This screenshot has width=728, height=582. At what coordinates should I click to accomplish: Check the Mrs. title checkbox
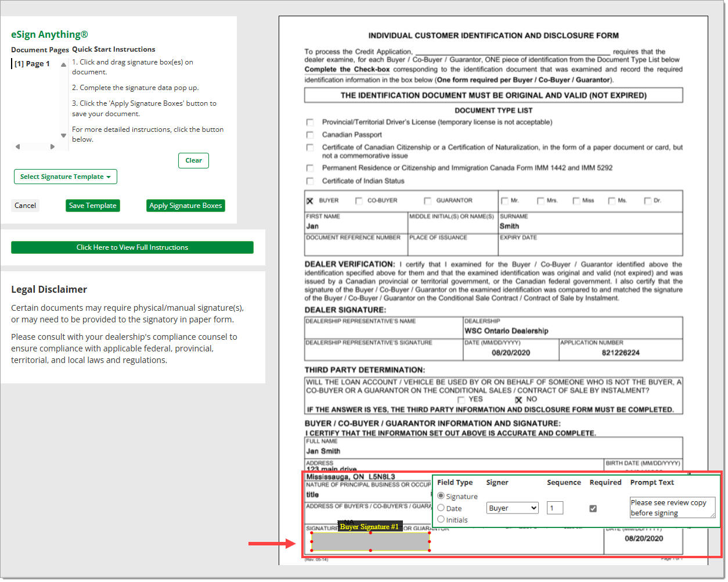[x=540, y=201]
